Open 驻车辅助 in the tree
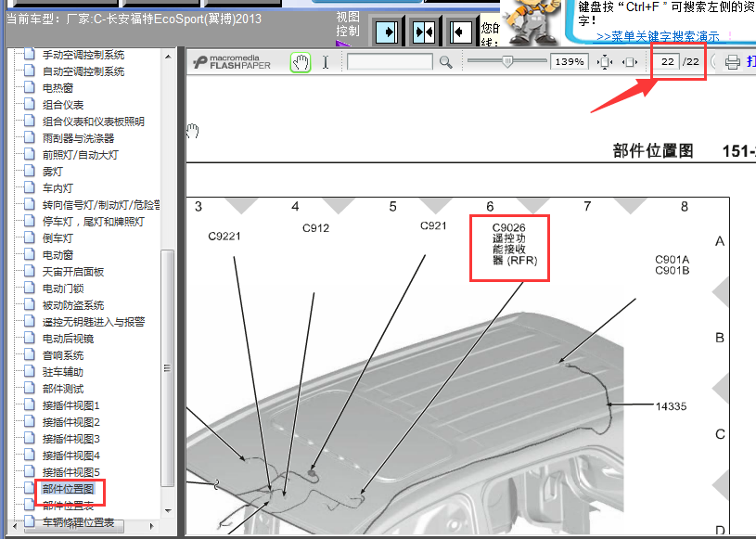Screen dimensions: 756x539 63,372
